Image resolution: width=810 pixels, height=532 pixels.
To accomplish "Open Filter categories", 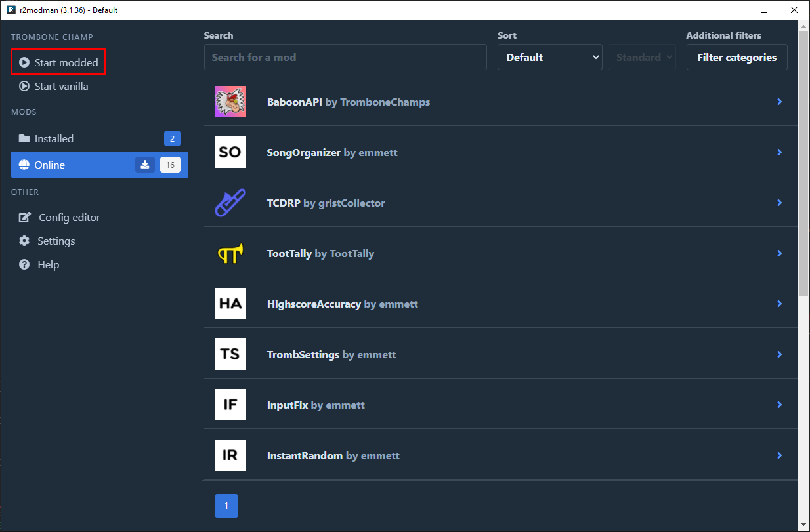I will pos(737,57).
